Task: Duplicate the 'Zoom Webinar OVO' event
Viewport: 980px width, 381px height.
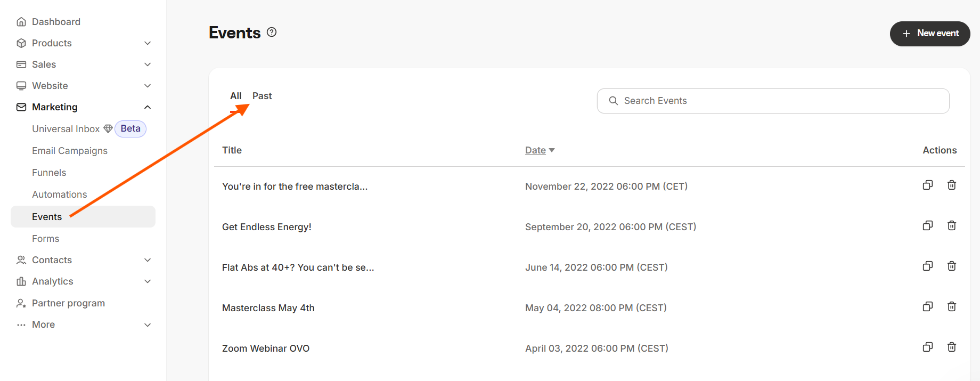Action: [x=927, y=347]
